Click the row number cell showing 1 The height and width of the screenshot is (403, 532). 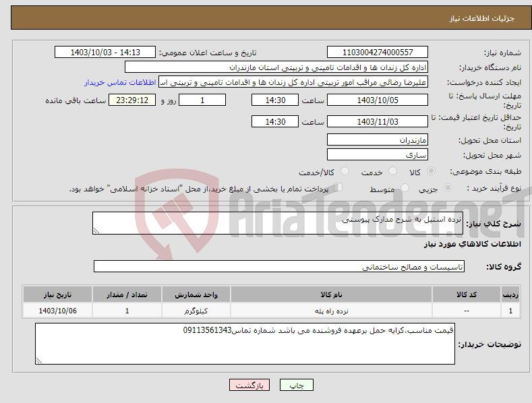point(510,311)
